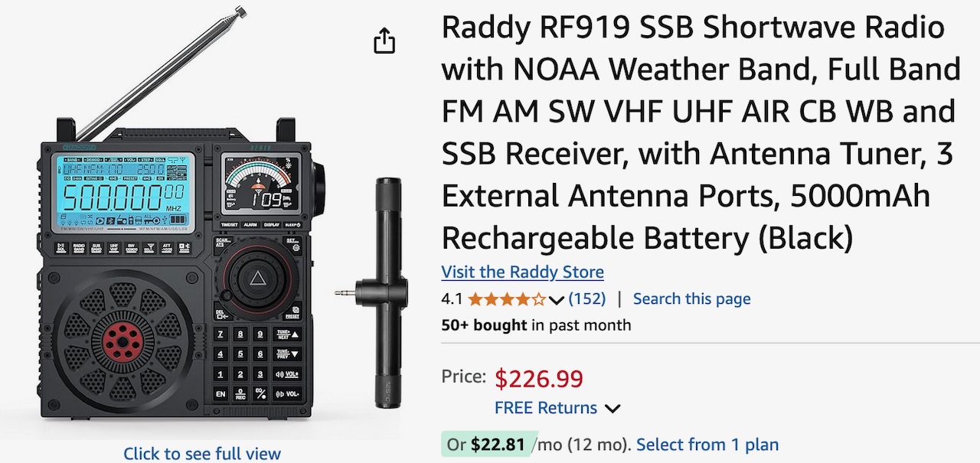Viewport: 980px width, 463px height.
Task: Click the radio's blue LCD frequency display
Action: pyautogui.click(x=123, y=191)
